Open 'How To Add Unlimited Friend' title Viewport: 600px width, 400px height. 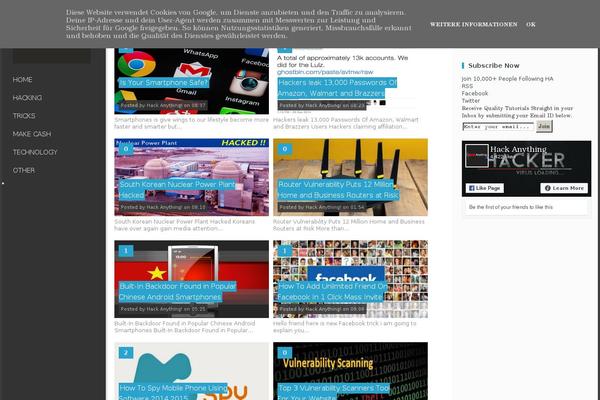[333, 291]
